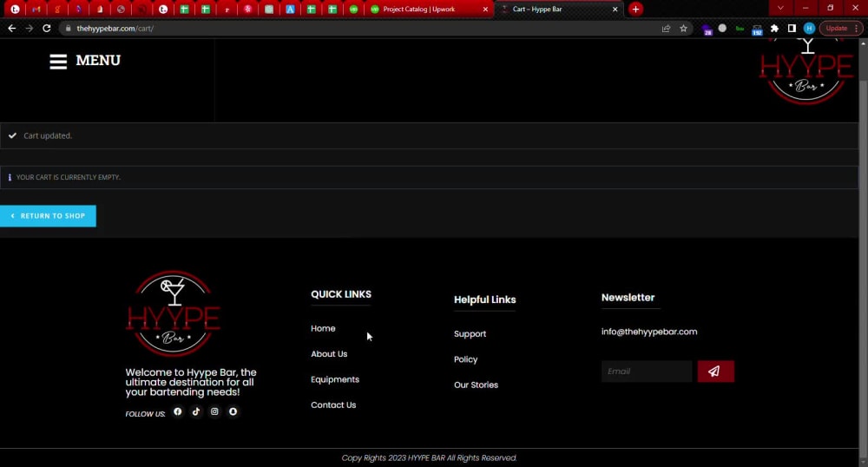Image resolution: width=868 pixels, height=467 pixels.
Task: Open Our Stories helpful link
Action: coord(476,385)
